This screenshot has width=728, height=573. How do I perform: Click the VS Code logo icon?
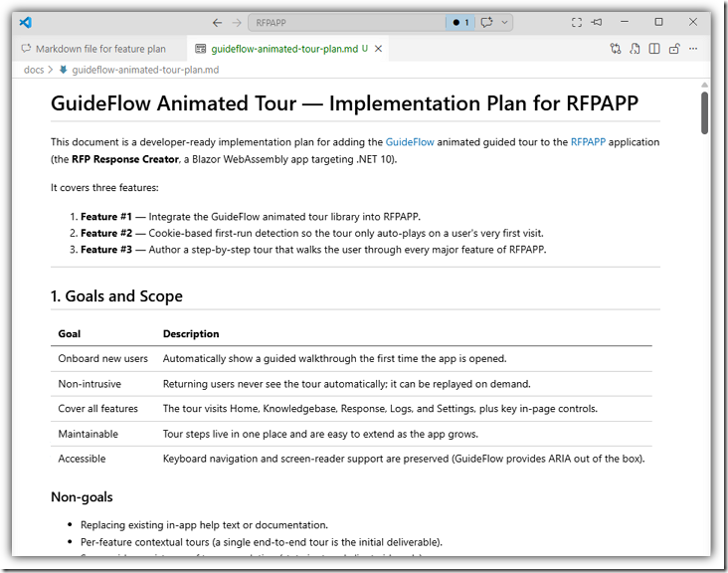(26, 22)
